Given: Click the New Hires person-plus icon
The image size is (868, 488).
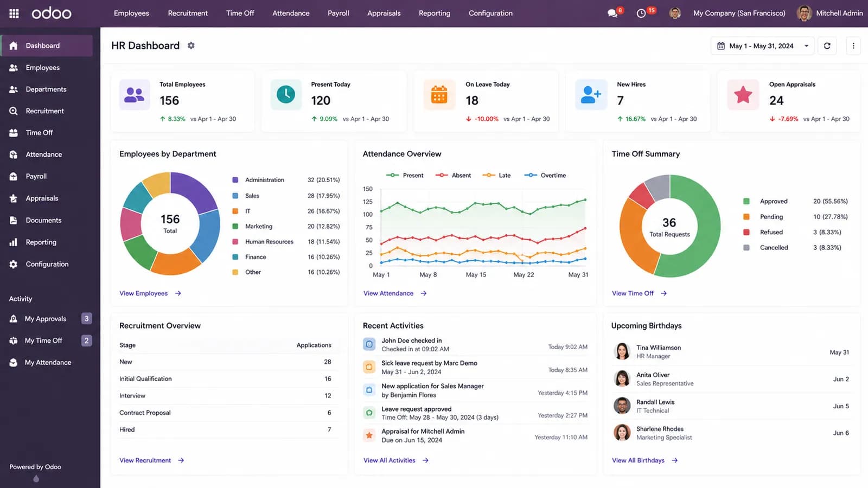Looking at the screenshot, I should [591, 95].
